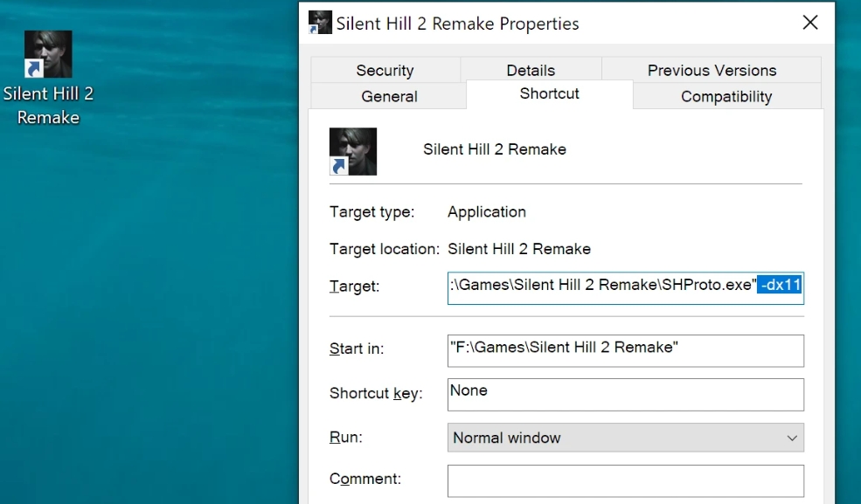Focus the Shortcut key field showing None
Viewport: 861px width, 504px height.
(x=626, y=394)
